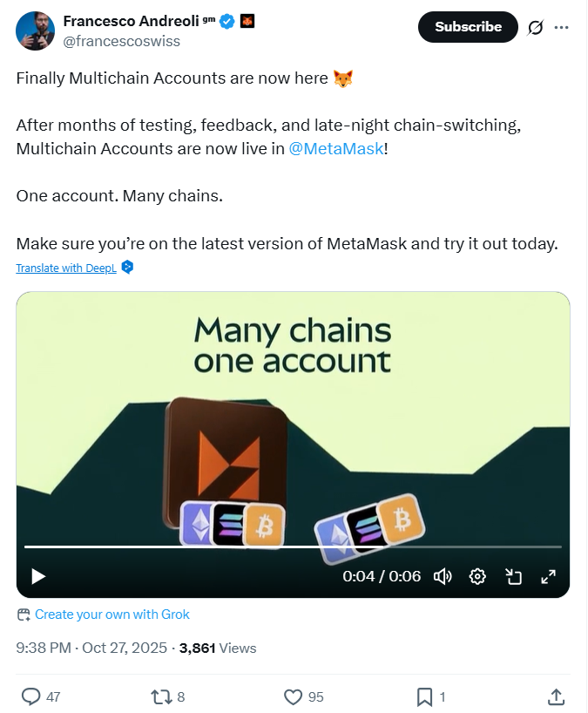Open video settings gear icon
This screenshot has width=588, height=713.
(477, 576)
